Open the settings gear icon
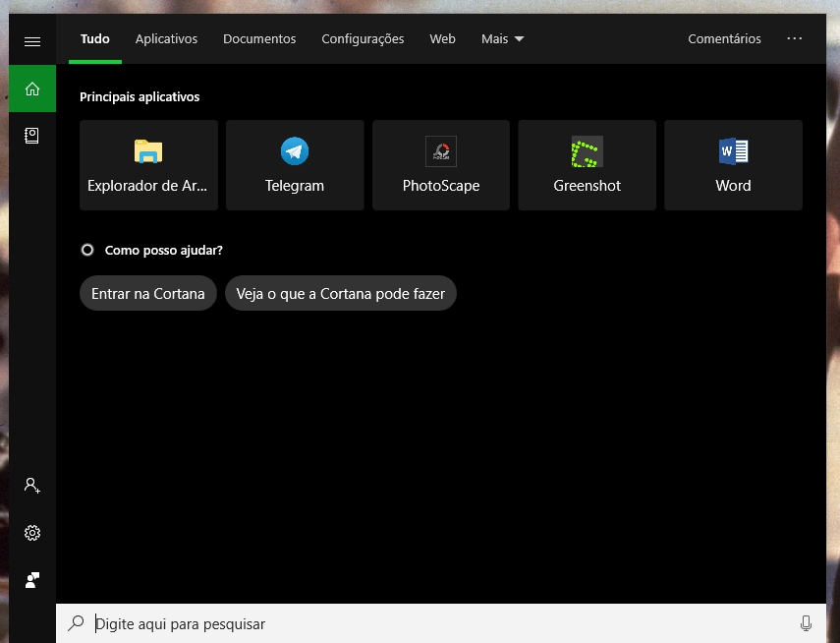 pyautogui.click(x=32, y=533)
